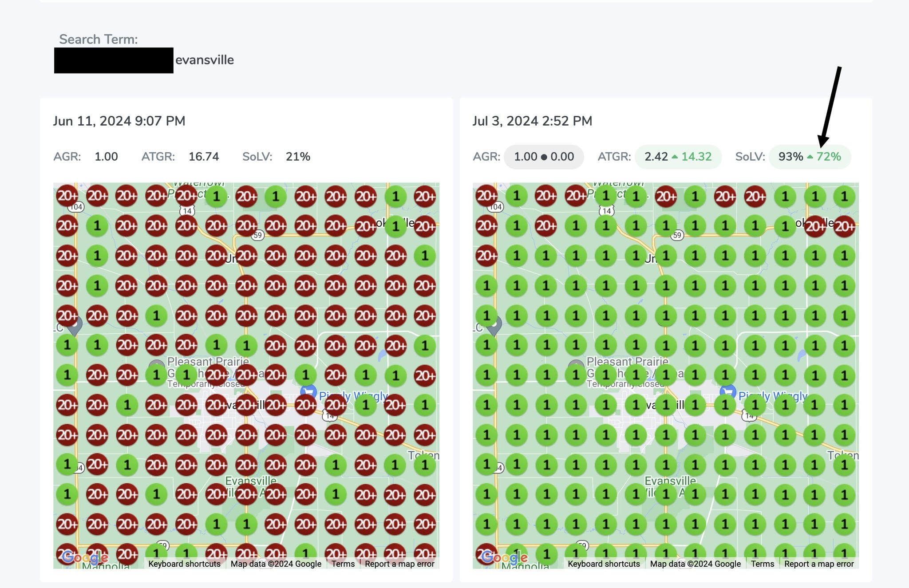Click the Piggly Wiggly cart icon on right map
Viewport: 909px width, 588px height.
click(x=728, y=391)
